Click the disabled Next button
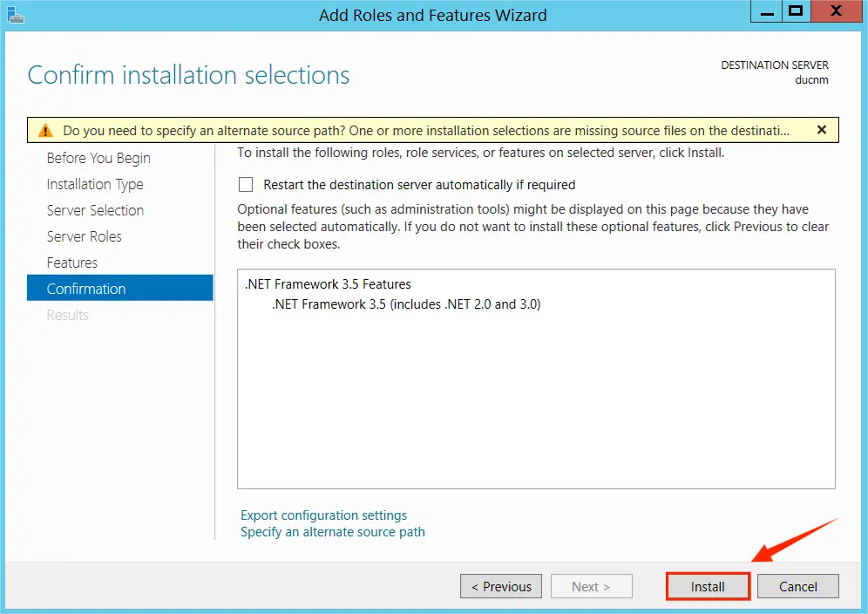 591,585
